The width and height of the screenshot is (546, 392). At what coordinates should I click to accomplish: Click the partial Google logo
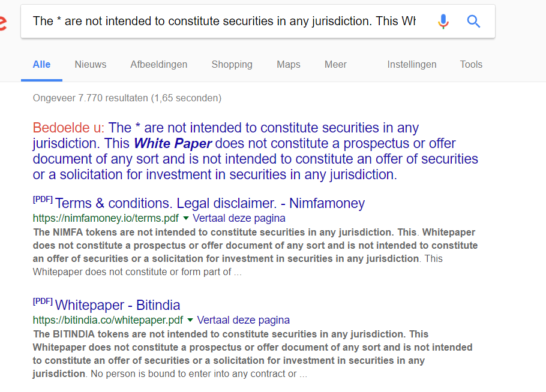coord(3,23)
